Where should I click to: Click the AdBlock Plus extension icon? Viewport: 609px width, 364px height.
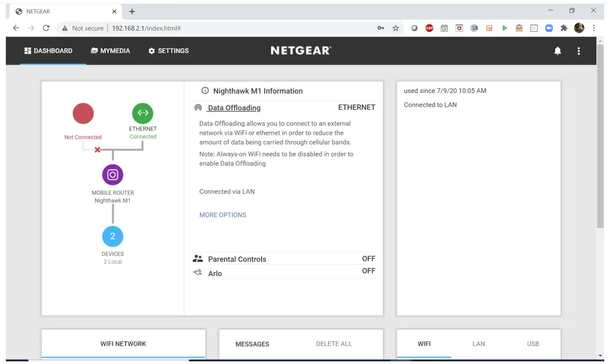pos(429,28)
